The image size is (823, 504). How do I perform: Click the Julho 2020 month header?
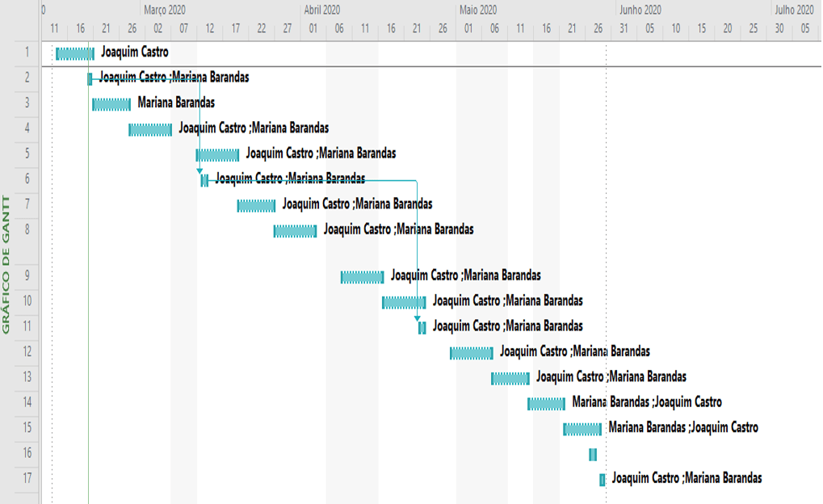click(x=794, y=10)
